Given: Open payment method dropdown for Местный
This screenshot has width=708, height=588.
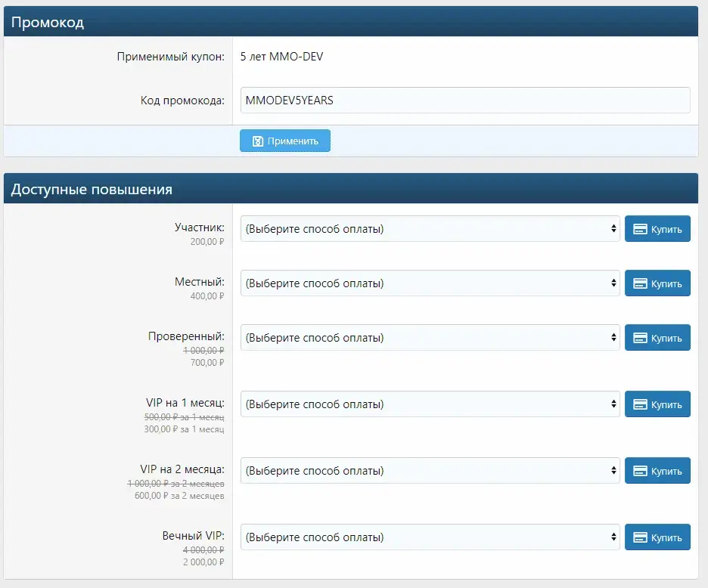Looking at the screenshot, I should [x=430, y=283].
